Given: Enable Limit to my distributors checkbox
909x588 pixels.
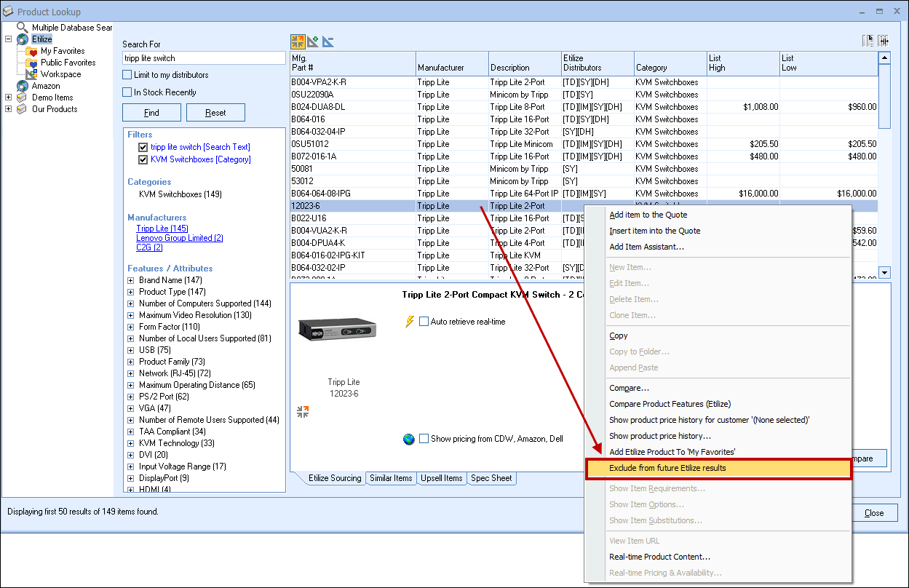Looking at the screenshot, I should (x=127, y=75).
